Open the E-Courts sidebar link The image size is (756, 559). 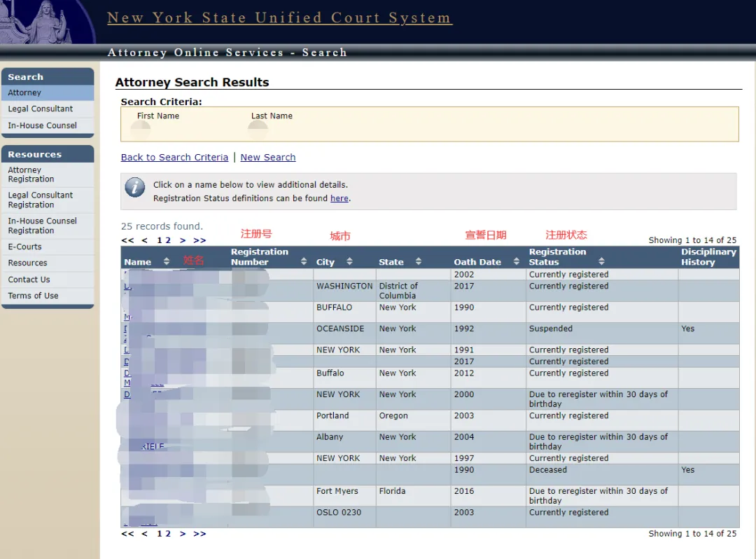[48, 247]
